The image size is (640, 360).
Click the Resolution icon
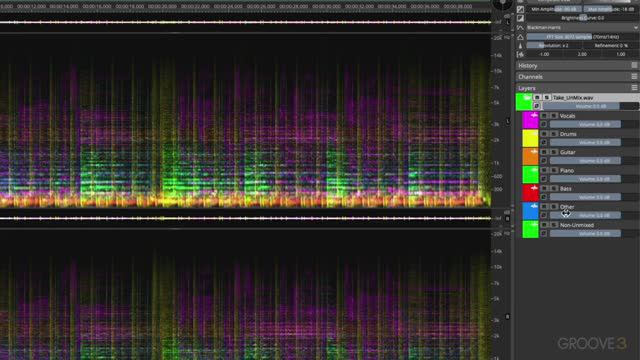tap(520, 46)
